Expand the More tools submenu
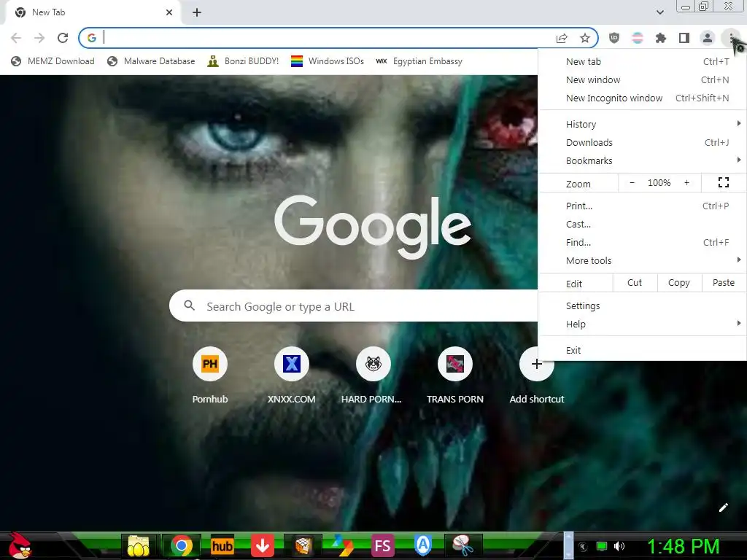The image size is (747, 560). [642, 260]
